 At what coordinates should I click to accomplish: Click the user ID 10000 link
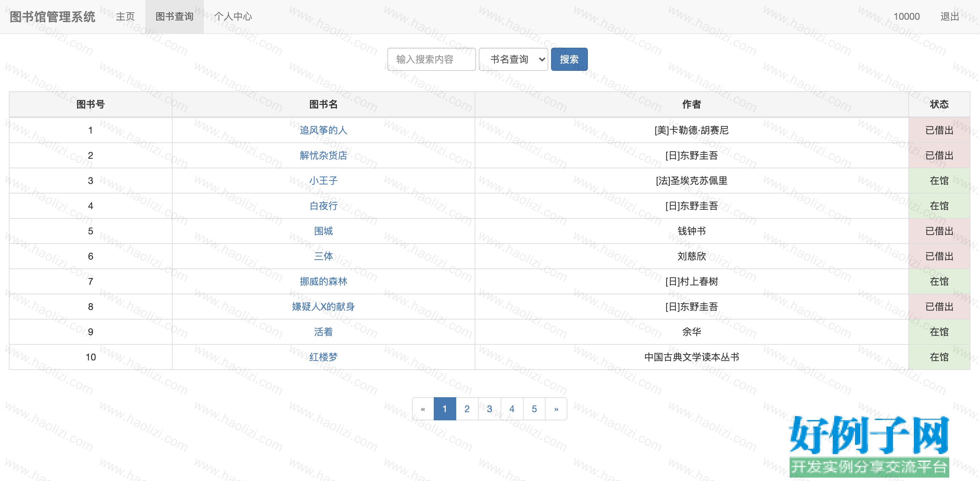click(907, 17)
